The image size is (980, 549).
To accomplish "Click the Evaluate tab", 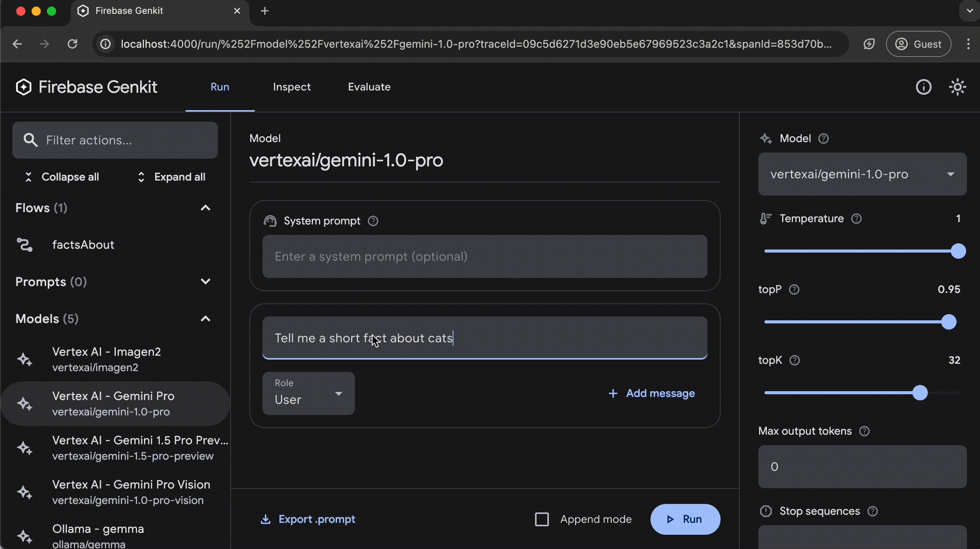I will [368, 86].
